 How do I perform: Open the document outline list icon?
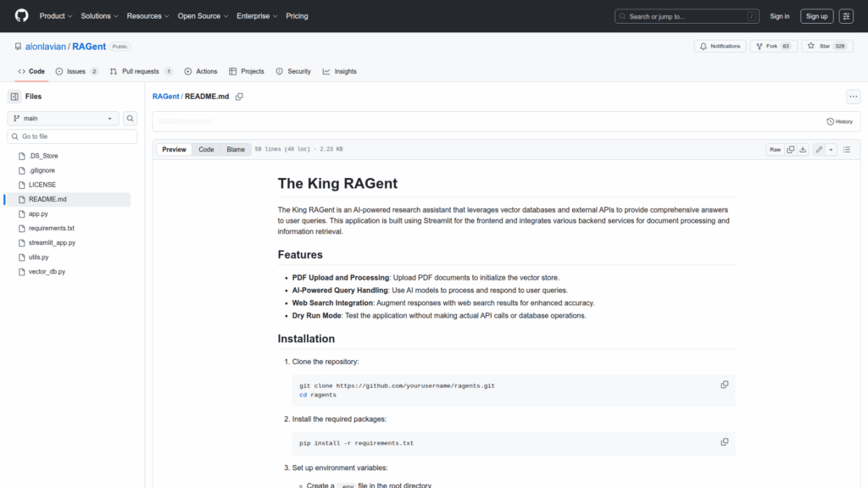pyautogui.click(x=846, y=149)
